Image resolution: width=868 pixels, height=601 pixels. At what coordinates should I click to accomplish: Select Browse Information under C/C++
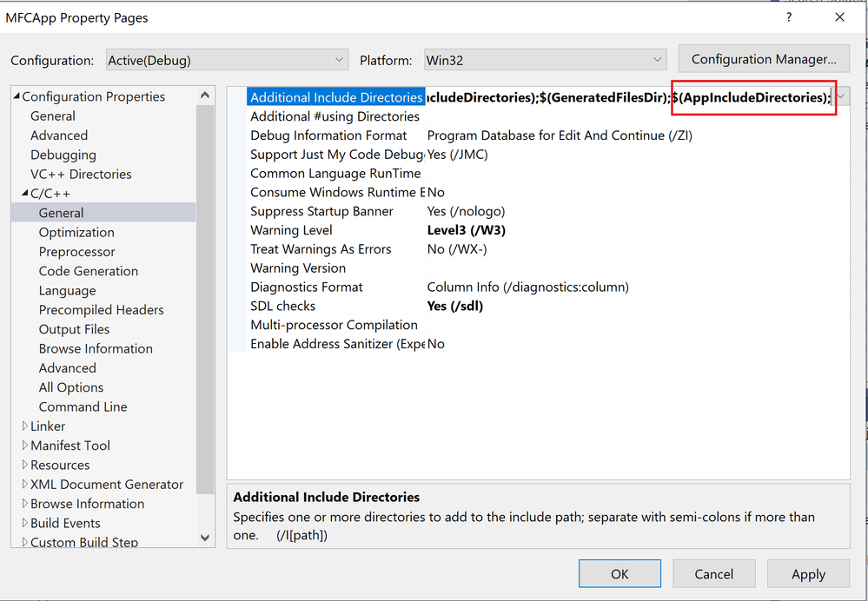coord(96,348)
